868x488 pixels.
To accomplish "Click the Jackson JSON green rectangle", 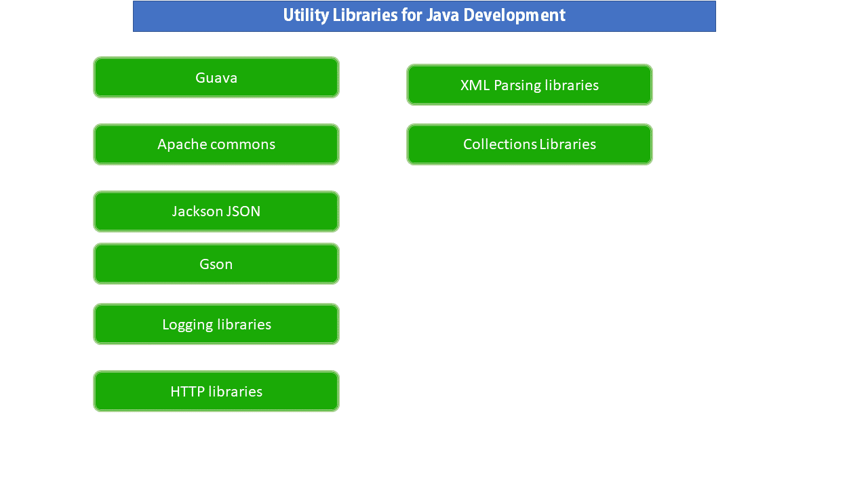I will coord(216,211).
